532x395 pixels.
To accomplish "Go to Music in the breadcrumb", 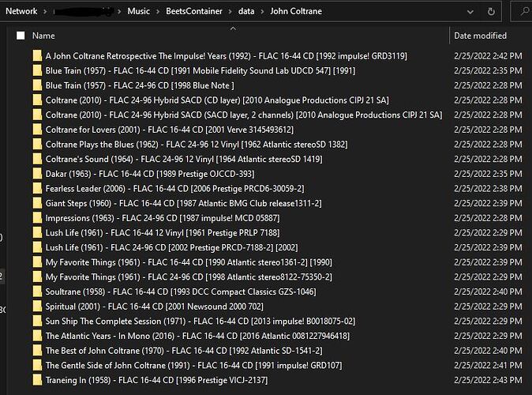I will tap(138, 11).
